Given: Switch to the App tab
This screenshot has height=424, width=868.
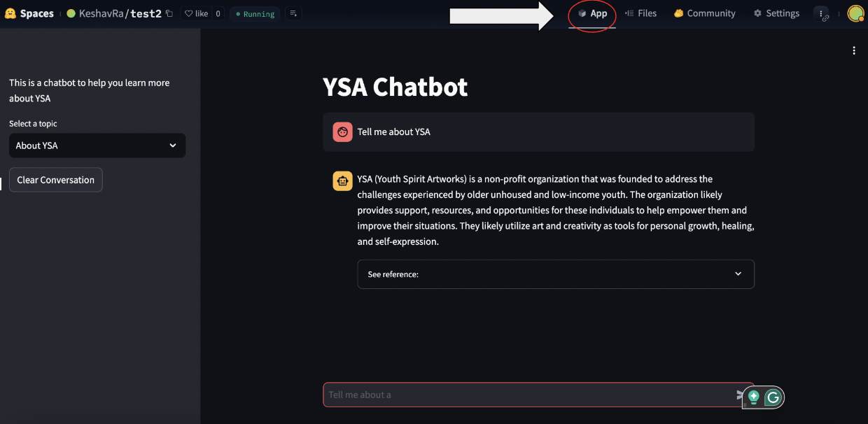Looking at the screenshot, I should [592, 13].
